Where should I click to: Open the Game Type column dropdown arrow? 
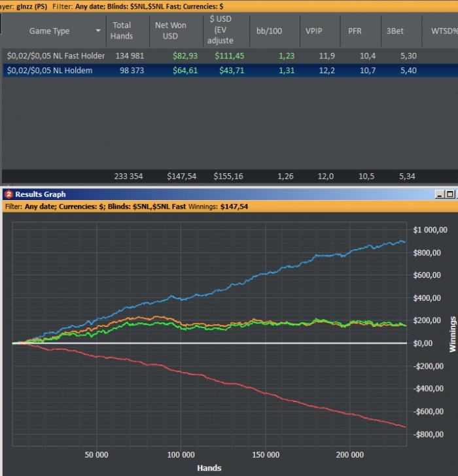(x=98, y=31)
